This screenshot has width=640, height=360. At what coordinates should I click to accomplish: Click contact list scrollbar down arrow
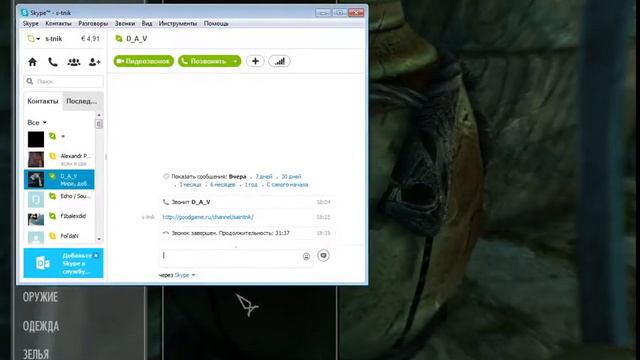click(99, 239)
